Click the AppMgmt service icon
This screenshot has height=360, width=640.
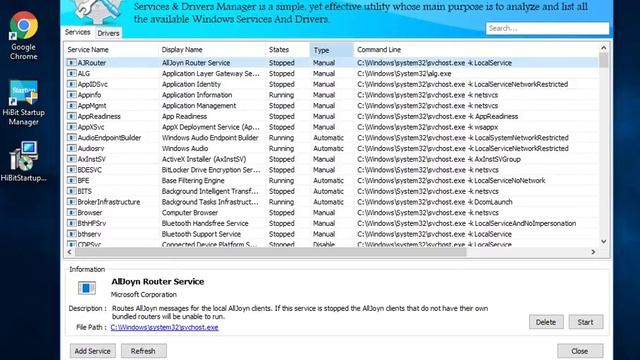[x=71, y=105]
